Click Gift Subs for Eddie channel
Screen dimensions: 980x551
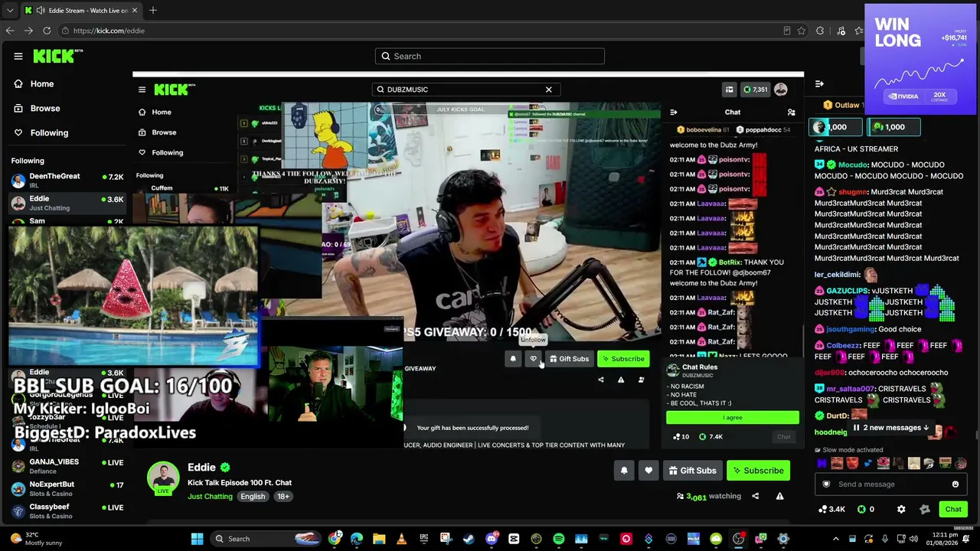coord(692,471)
